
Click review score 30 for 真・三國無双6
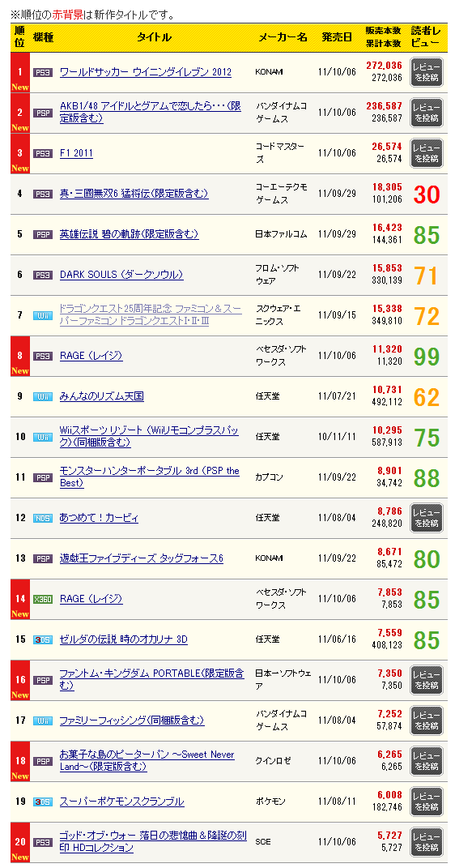coord(426,195)
